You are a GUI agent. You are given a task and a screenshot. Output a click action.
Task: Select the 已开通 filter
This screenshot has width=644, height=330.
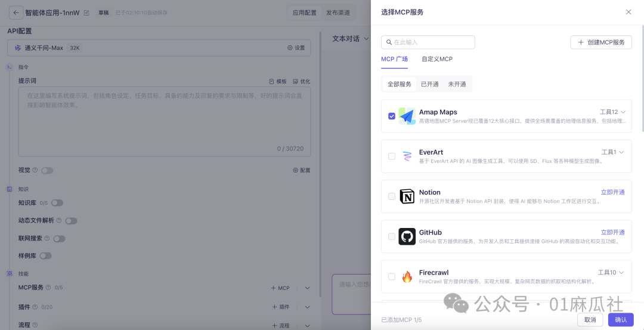pyautogui.click(x=429, y=84)
